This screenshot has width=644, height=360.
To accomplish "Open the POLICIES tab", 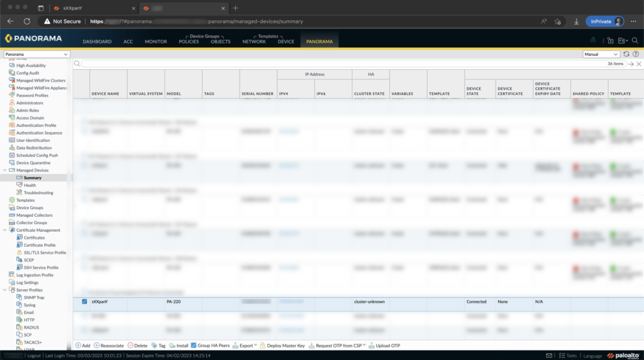I will [189, 41].
